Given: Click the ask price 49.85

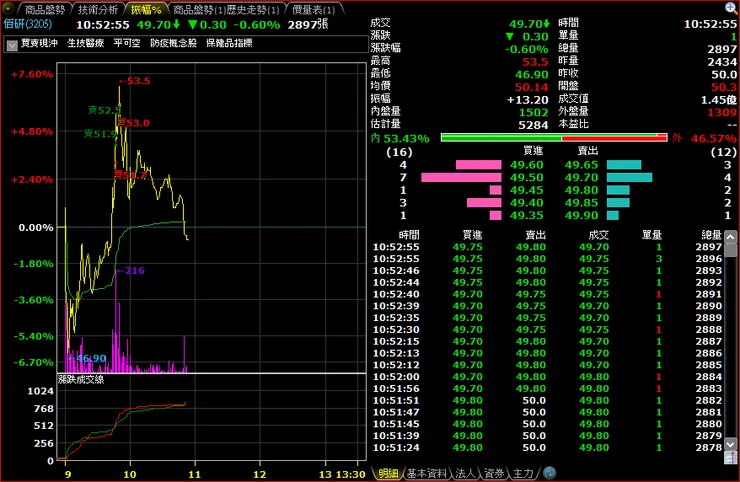Looking at the screenshot, I should pyautogui.click(x=581, y=203).
